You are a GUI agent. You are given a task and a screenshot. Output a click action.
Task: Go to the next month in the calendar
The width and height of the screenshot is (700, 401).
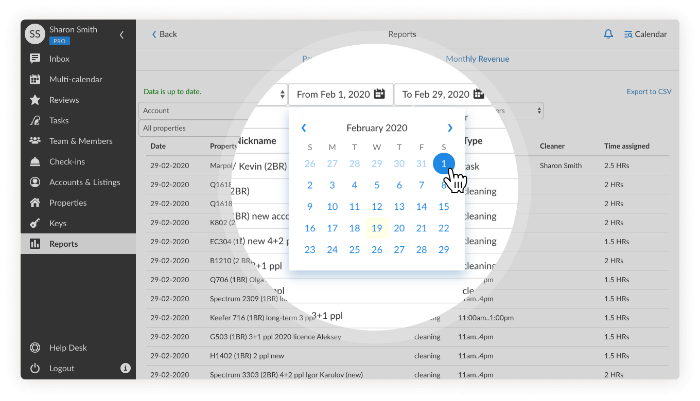450,128
